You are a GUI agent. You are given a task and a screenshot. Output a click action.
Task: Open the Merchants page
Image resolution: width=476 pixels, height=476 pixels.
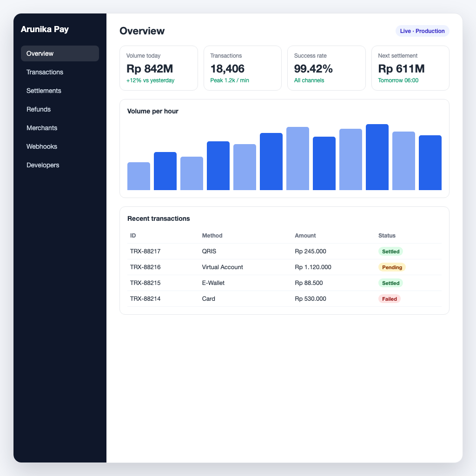pos(60,128)
